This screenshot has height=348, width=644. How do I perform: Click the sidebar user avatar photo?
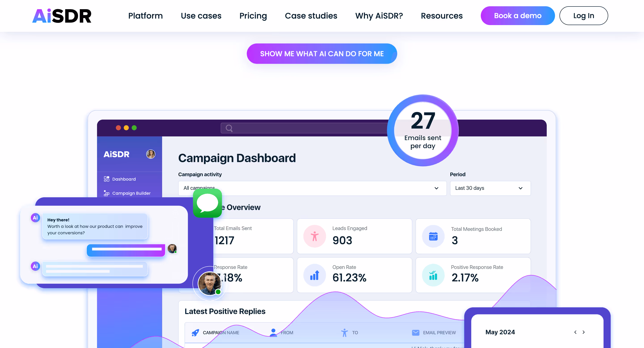[x=151, y=154]
